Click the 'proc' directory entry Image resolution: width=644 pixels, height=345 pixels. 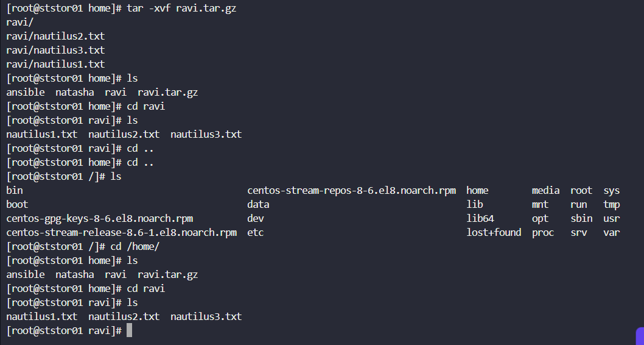(x=543, y=232)
